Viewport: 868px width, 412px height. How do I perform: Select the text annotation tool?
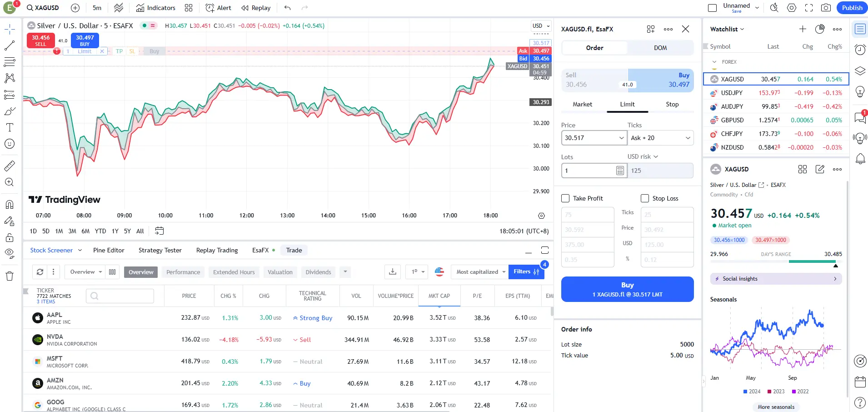(x=10, y=127)
